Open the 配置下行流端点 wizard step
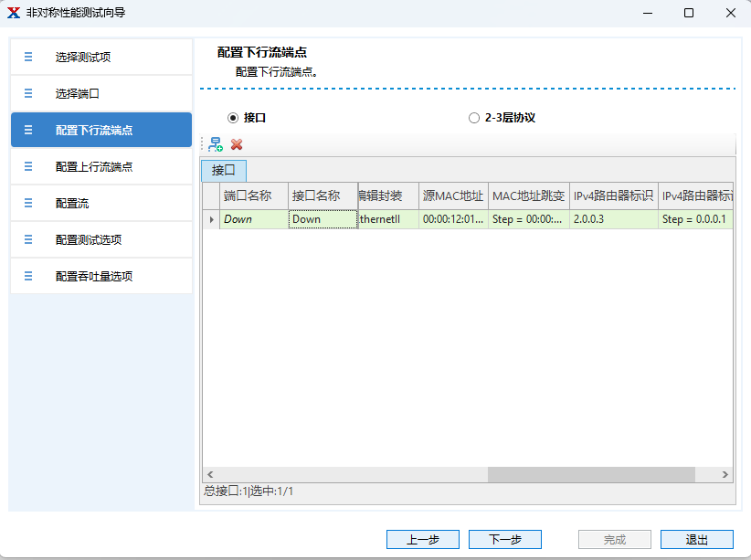The height and width of the screenshot is (560, 751). click(101, 130)
